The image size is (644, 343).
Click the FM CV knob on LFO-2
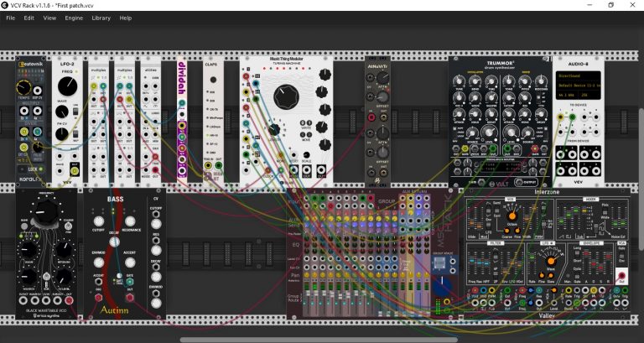tap(61, 134)
